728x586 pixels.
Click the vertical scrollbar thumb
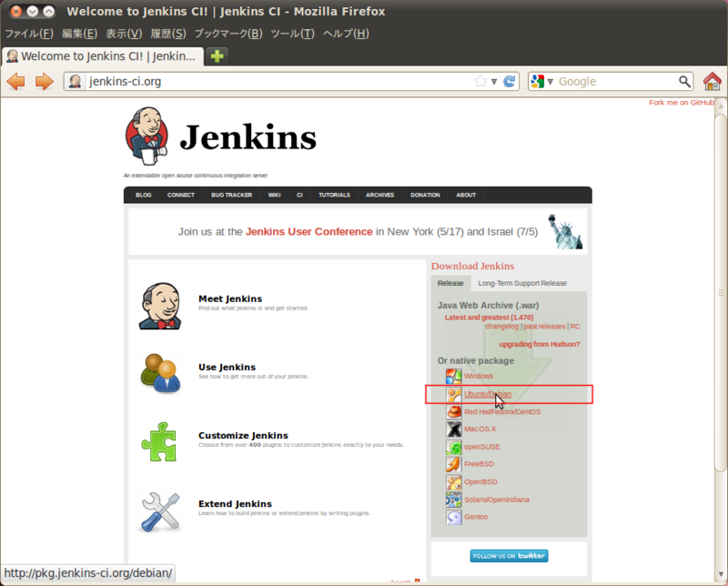(x=721, y=292)
